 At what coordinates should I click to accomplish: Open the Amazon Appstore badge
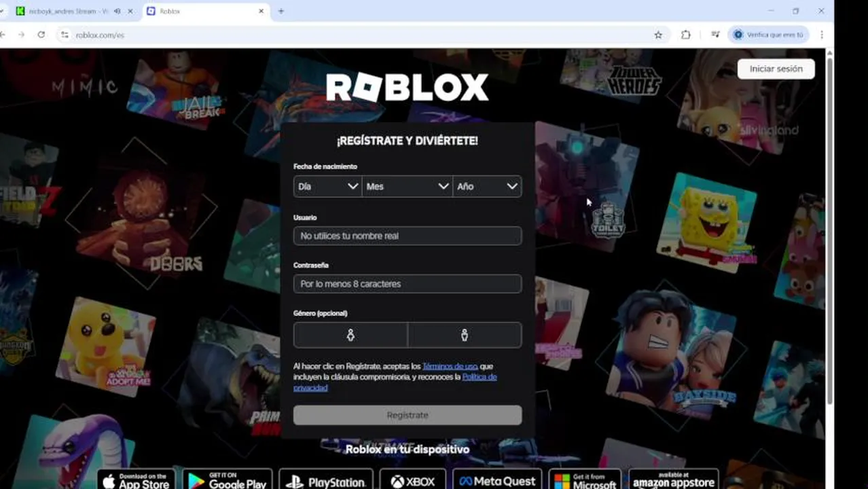pos(674,479)
